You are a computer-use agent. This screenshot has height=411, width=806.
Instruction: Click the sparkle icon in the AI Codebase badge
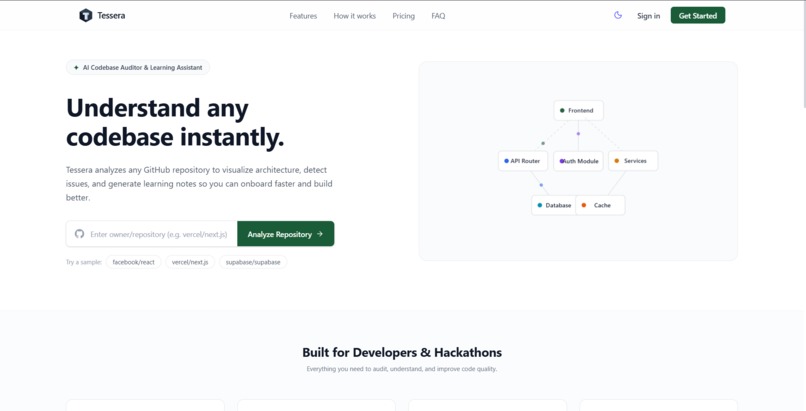click(76, 67)
